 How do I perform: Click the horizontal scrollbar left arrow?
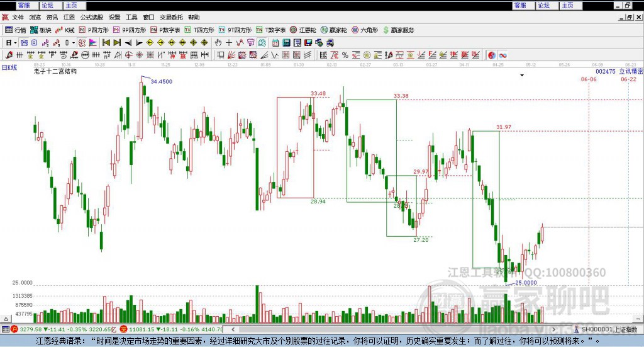pos(233,329)
